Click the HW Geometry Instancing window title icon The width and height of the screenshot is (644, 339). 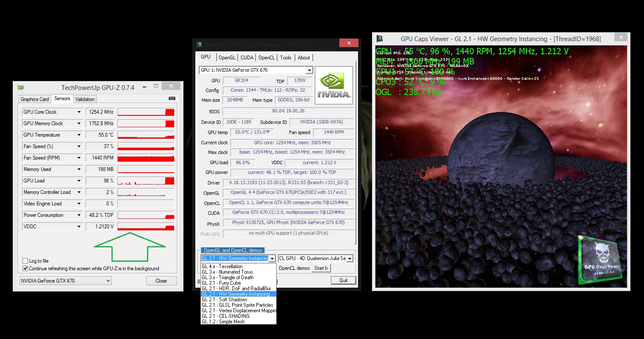[380, 39]
